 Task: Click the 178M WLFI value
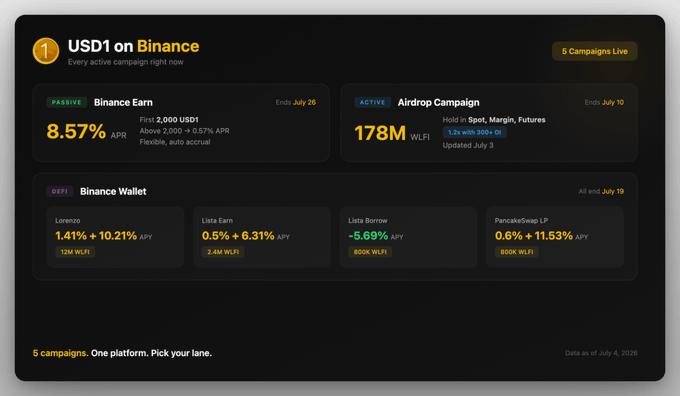(392, 133)
